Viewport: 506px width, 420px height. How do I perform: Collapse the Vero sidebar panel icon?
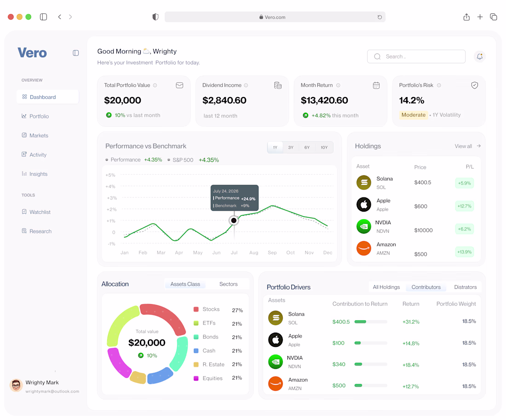tap(76, 53)
